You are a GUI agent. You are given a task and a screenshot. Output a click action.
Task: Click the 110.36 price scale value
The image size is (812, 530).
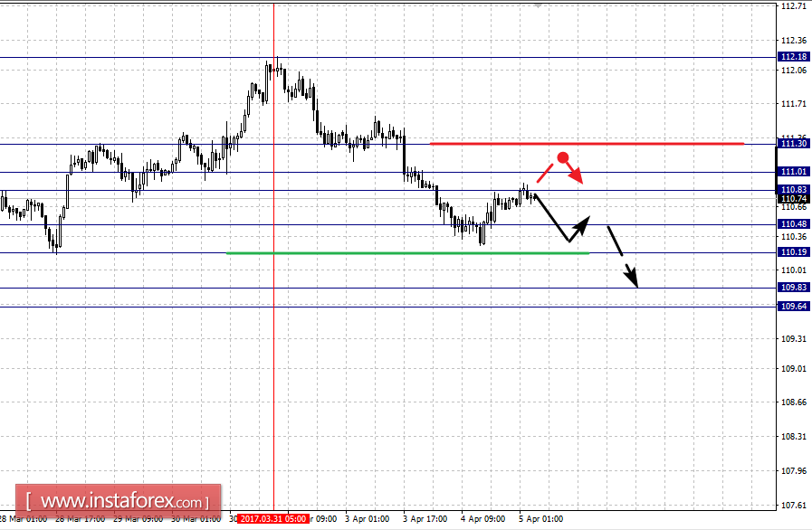793,237
